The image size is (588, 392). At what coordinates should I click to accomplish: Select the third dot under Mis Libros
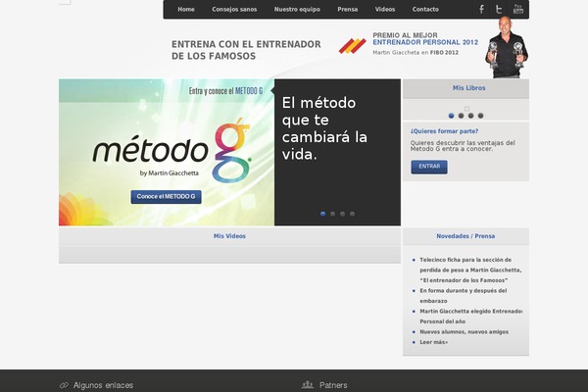[470, 116]
